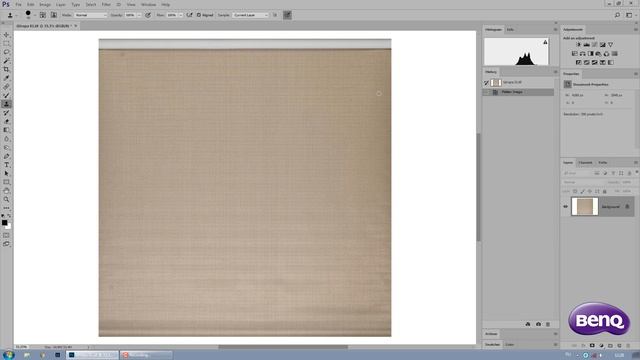Open the Sample source dropdown
The width and height of the screenshot is (640, 360).
[251, 15]
